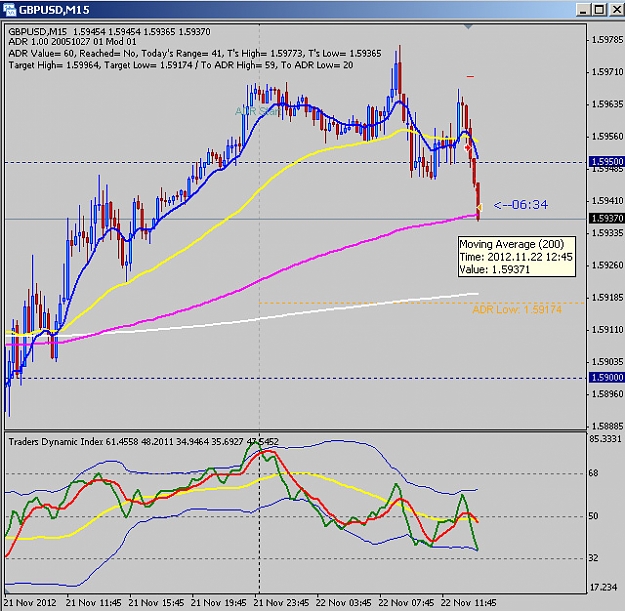Click the 21 Nov 23:45 time label
The image size is (625, 611).
point(281,602)
